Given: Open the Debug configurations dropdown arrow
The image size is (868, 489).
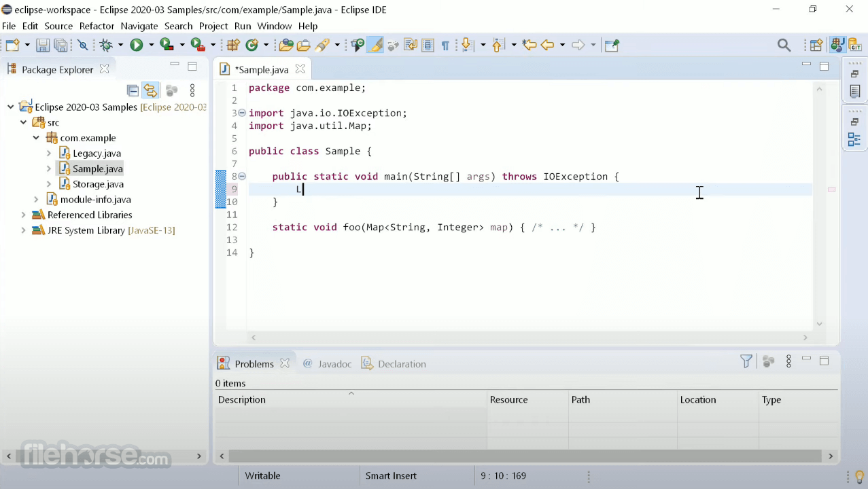Looking at the screenshot, I should coord(120,46).
